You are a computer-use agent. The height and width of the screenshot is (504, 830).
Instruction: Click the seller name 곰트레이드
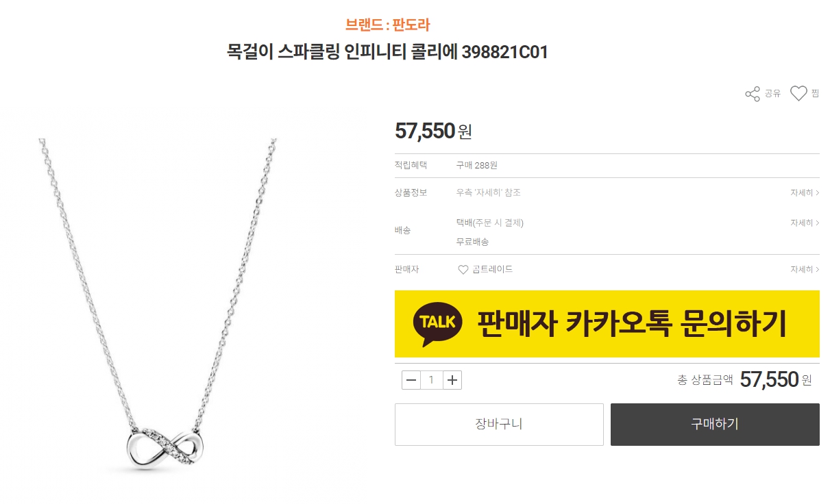tap(492, 270)
